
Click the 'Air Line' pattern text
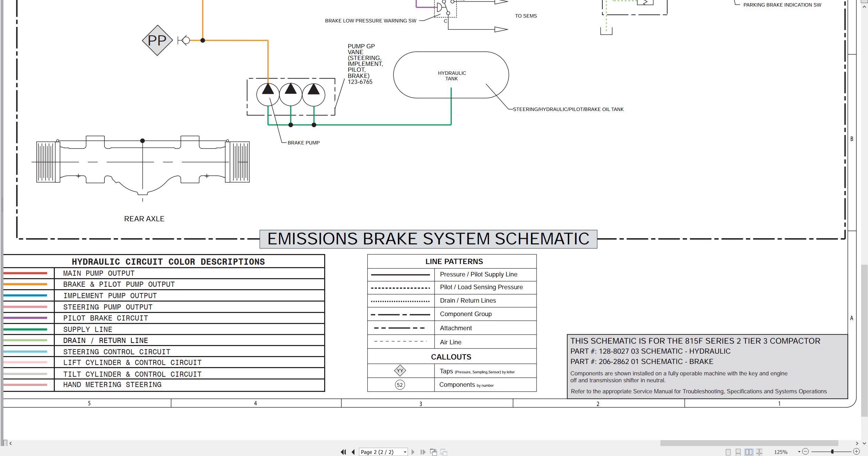click(451, 342)
